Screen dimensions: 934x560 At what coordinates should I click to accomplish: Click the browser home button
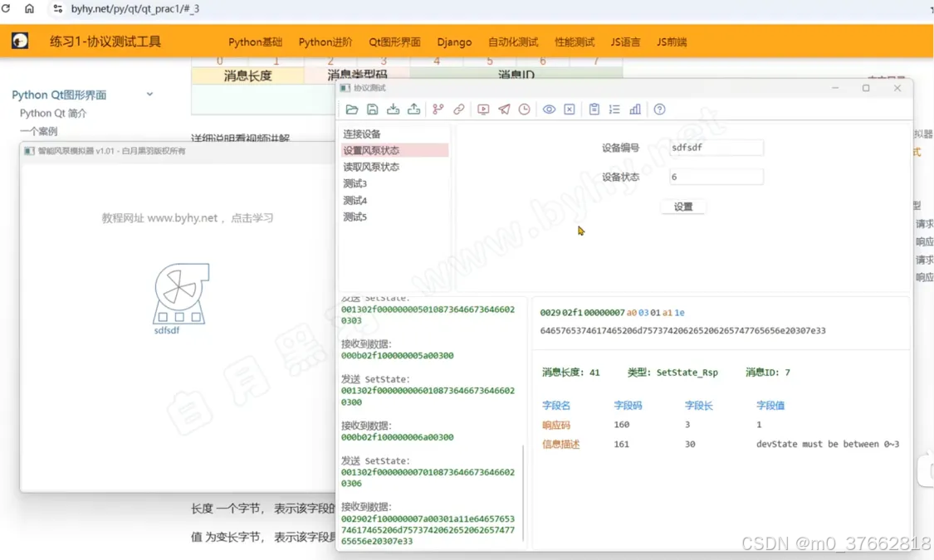pyautogui.click(x=29, y=8)
